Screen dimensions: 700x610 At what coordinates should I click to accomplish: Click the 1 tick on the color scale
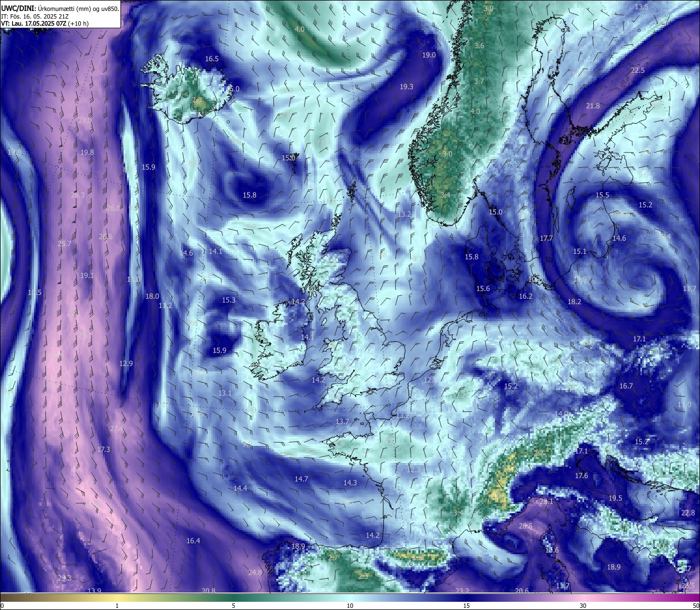[117, 606]
